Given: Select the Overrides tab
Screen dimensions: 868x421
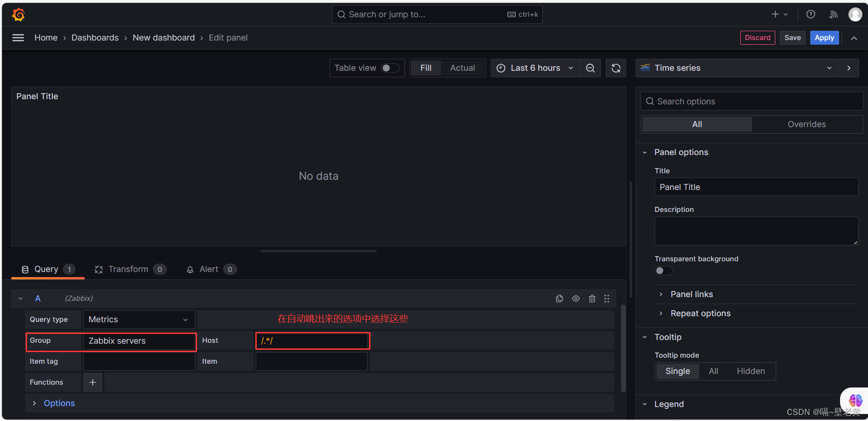Looking at the screenshot, I should point(806,124).
